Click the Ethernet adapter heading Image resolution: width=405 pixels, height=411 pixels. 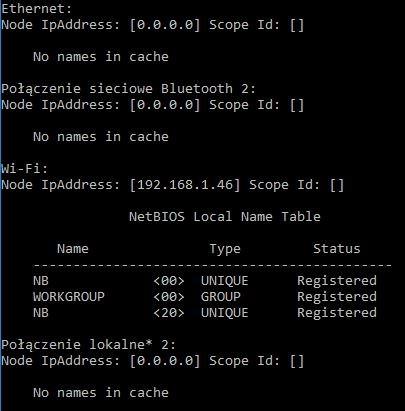pyautogui.click(x=36, y=9)
